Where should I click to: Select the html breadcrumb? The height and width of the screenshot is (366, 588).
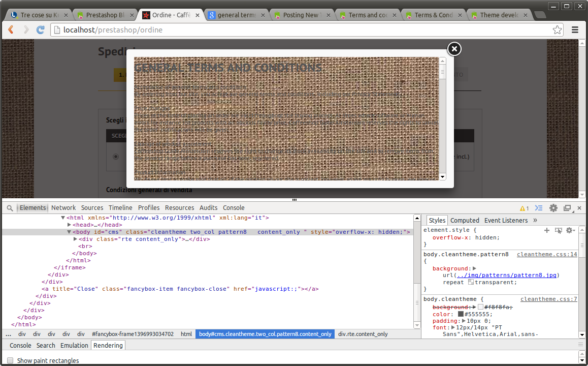click(x=186, y=334)
